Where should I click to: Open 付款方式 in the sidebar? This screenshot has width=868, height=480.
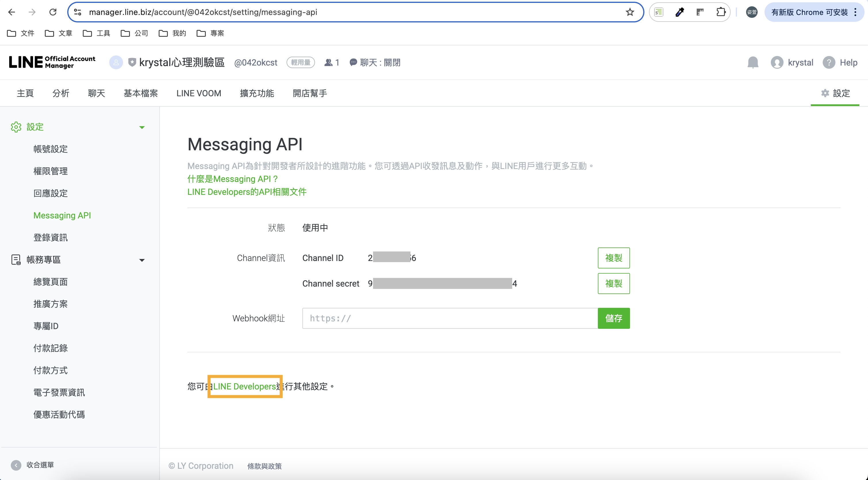(51, 370)
